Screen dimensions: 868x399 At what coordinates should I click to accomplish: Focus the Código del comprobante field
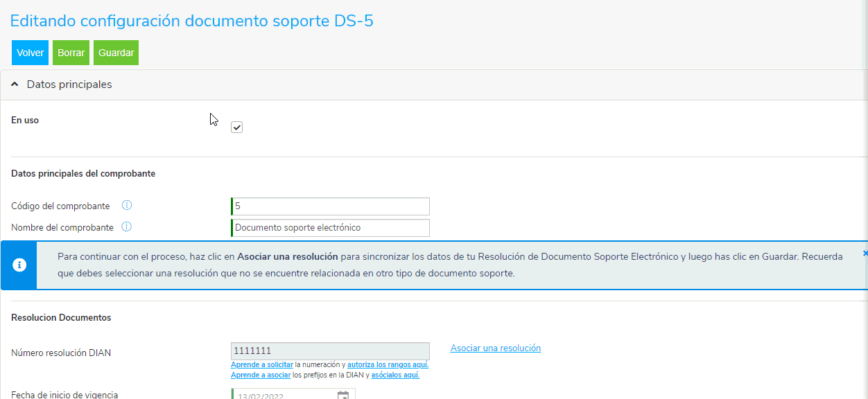click(331, 206)
